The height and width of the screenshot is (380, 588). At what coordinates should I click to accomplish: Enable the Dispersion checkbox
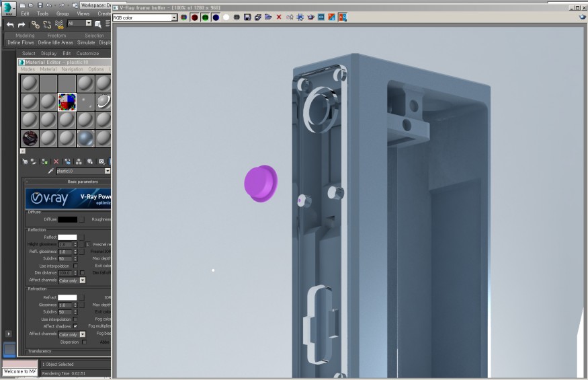pos(84,342)
